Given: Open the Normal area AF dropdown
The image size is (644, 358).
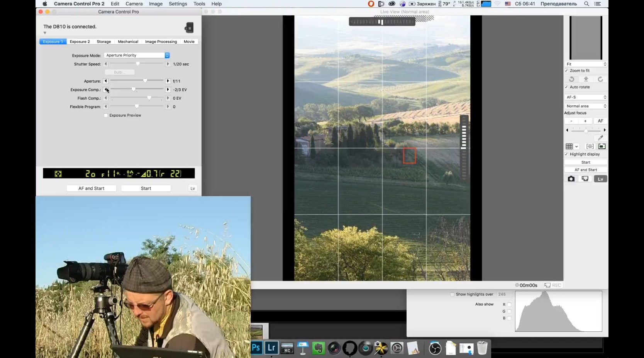Looking at the screenshot, I should pos(586,106).
